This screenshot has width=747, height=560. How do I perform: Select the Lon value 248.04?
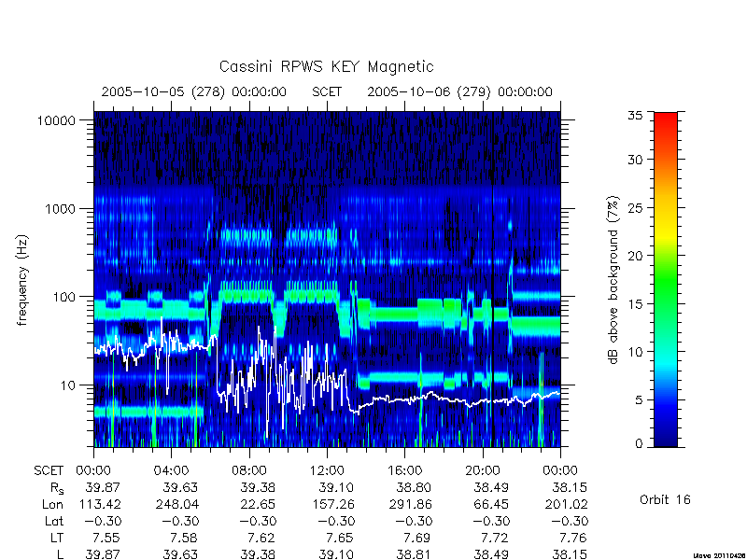tap(176, 504)
